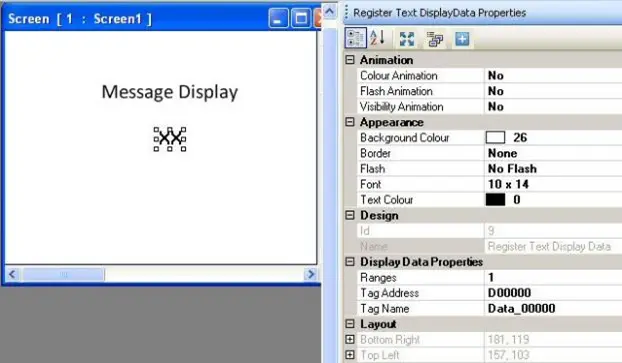Screen dimensions: 622x363
Task: Expand the Top Left property
Action: [x=350, y=355]
